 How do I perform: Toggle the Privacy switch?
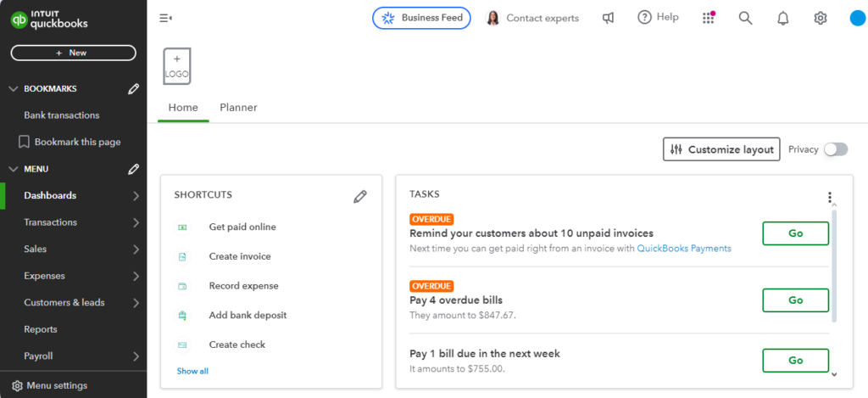point(835,149)
